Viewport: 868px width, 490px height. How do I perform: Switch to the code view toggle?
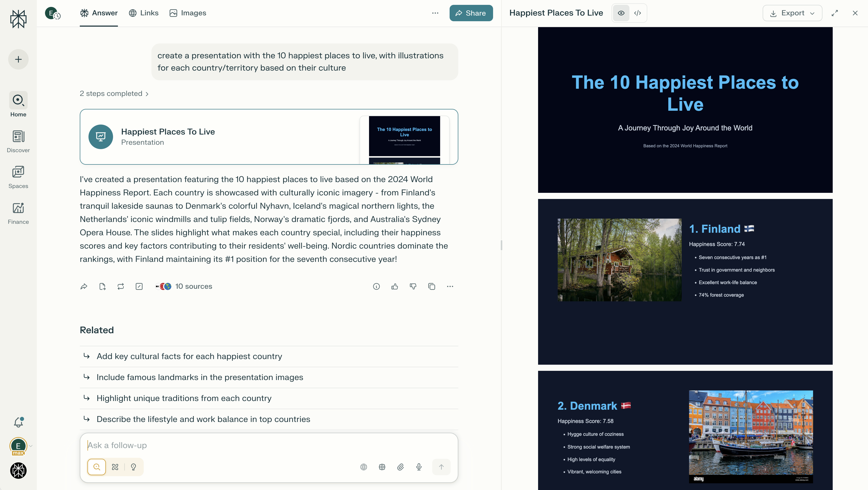point(638,13)
